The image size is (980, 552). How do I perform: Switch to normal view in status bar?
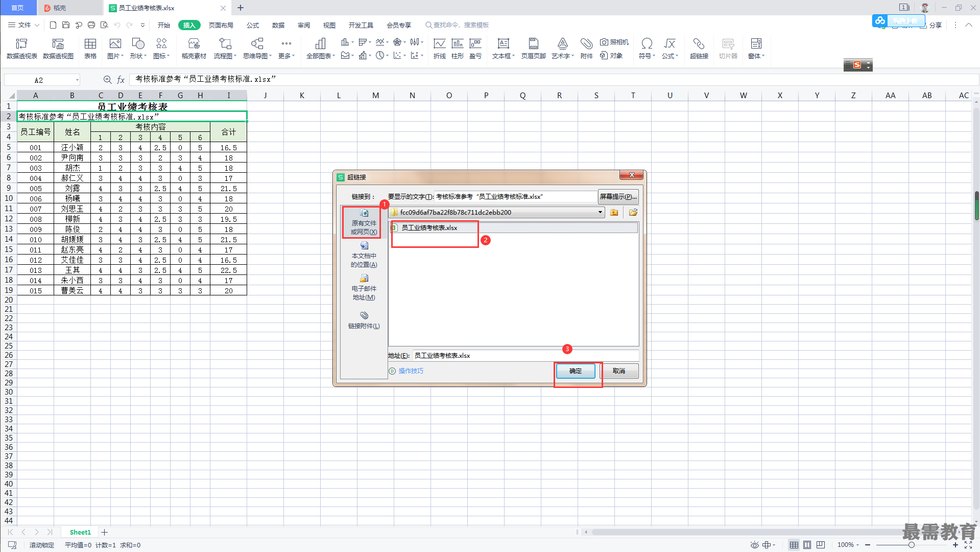[794, 545]
